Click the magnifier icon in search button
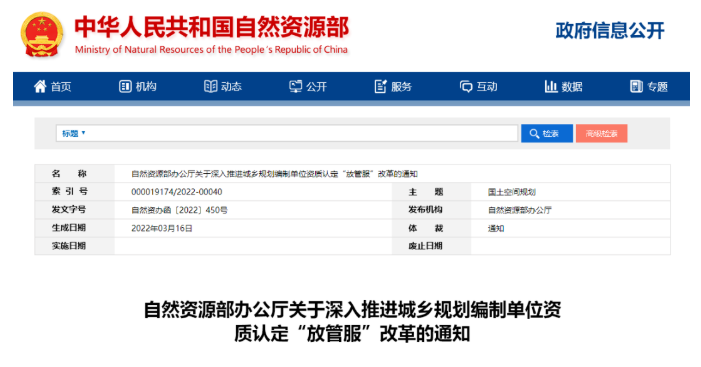The height and width of the screenshot is (367, 701). coord(534,133)
